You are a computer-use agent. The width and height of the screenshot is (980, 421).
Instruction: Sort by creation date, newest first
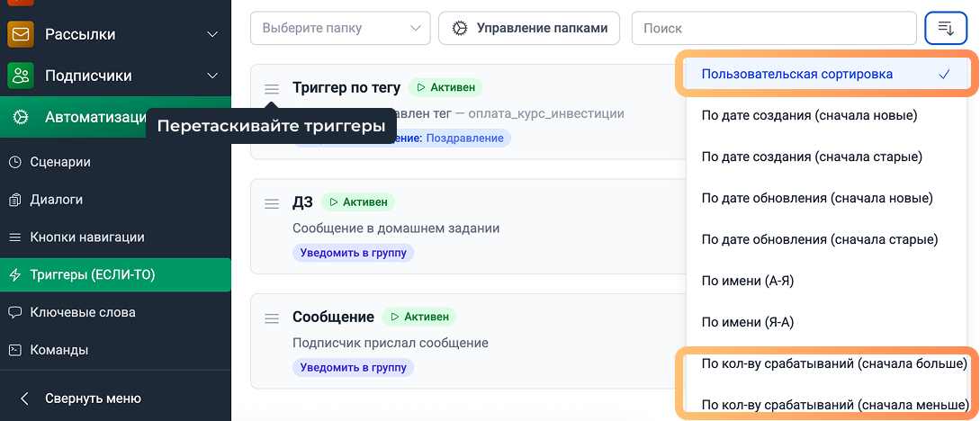pos(809,116)
